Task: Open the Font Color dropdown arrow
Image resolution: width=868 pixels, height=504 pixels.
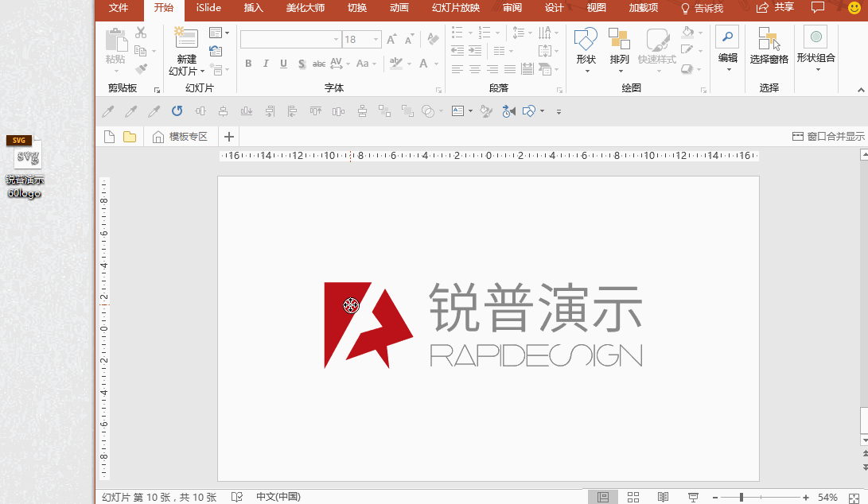Action: pos(436,64)
